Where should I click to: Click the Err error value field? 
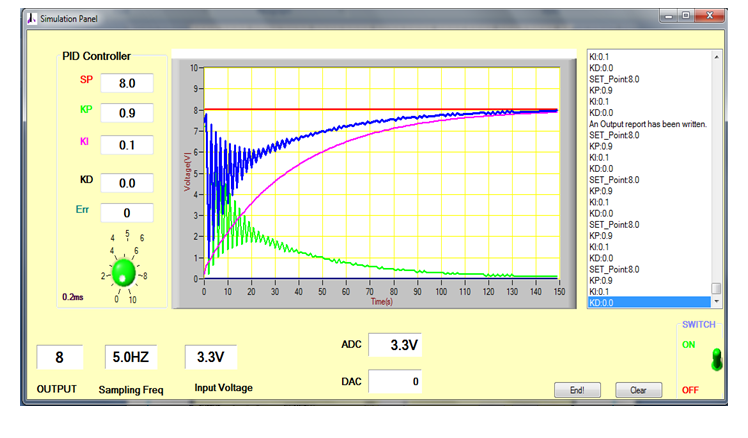coord(127,213)
